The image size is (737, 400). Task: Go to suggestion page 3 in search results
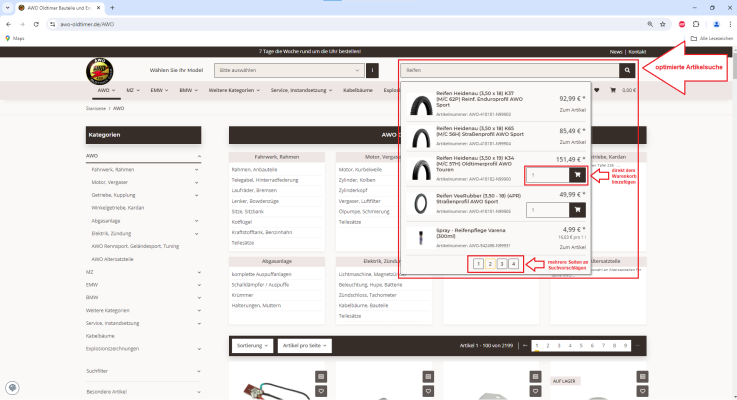click(502, 264)
